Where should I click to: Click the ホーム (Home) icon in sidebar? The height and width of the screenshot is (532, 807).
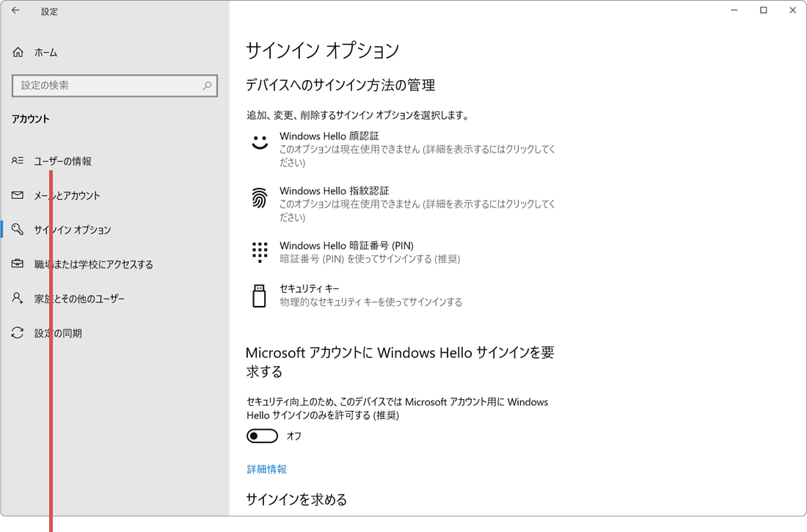tap(16, 52)
